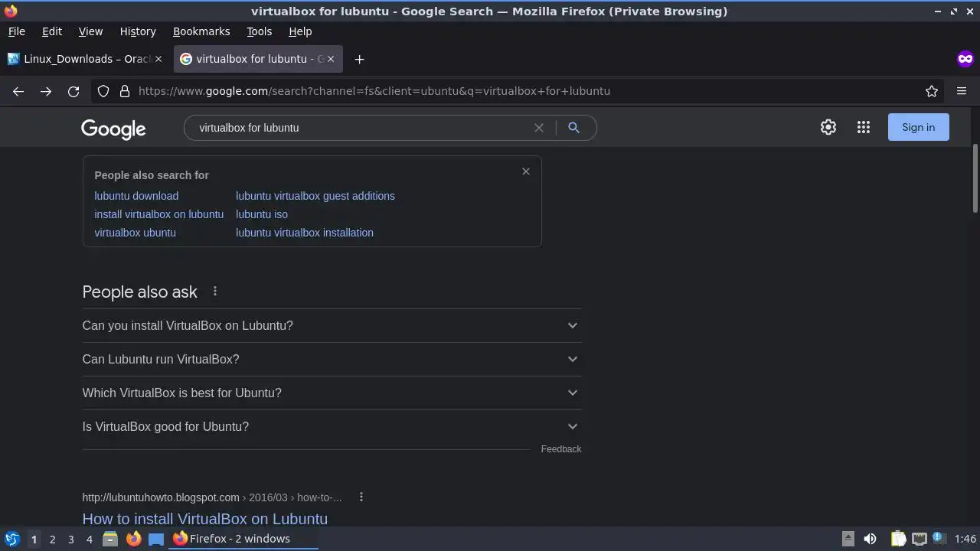Open the History menu
980x551 pixels.
[x=138, y=31]
